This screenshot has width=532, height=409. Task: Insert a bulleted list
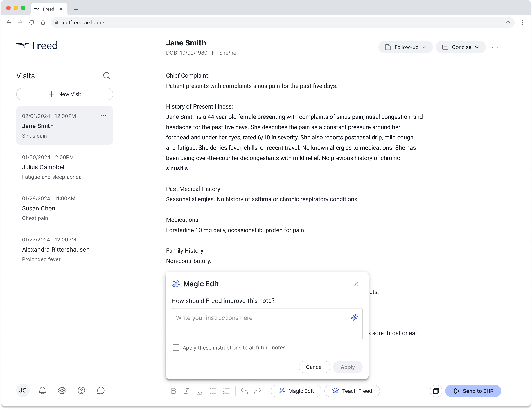(213, 391)
